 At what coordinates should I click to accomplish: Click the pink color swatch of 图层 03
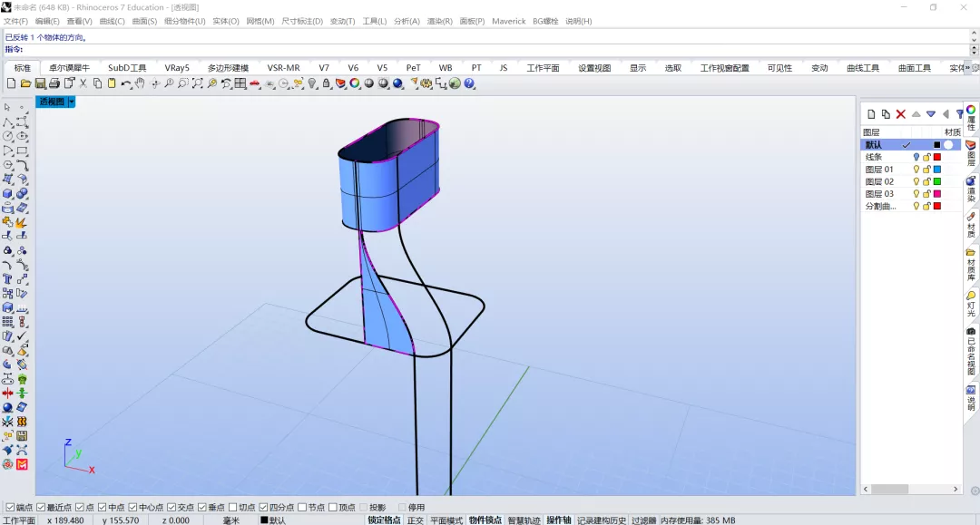pyautogui.click(x=936, y=194)
